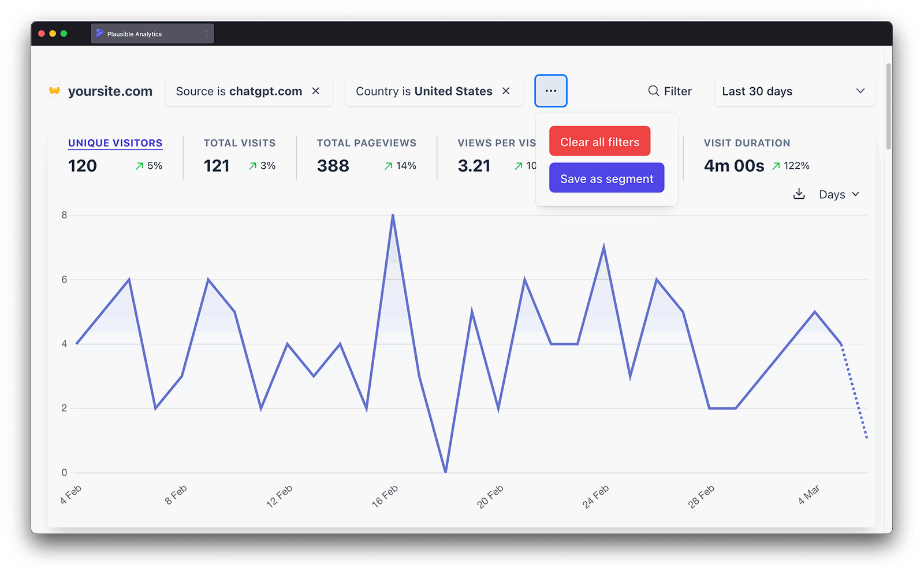Open filter options via the ellipsis icon
Viewport: 924px width, 575px height.
coord(550,91)
